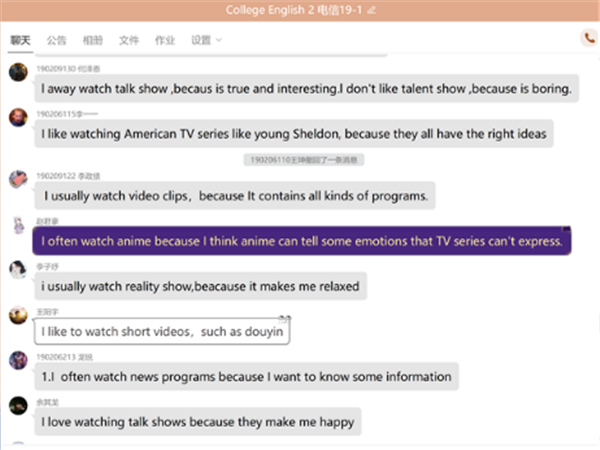Switch to the 公告 tab

point(56,40)
